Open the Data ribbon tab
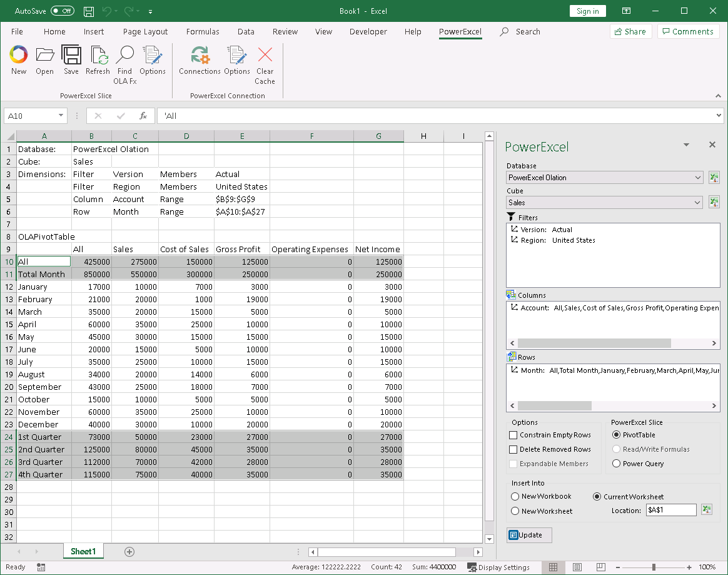This screenshot has width=728, height=575. pyautogui.click(x=246, y=31)
